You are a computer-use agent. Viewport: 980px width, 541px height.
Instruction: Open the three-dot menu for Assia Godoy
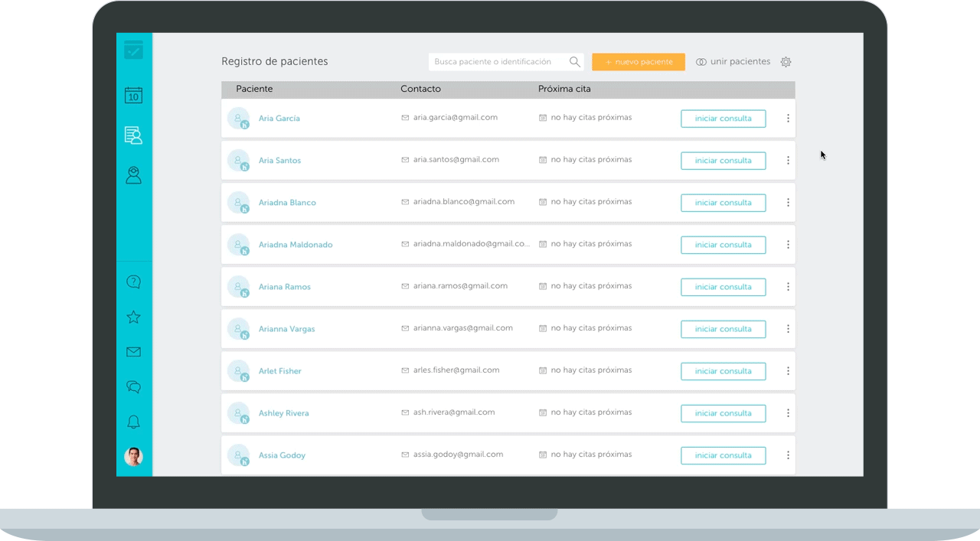(x=788, y=455)
